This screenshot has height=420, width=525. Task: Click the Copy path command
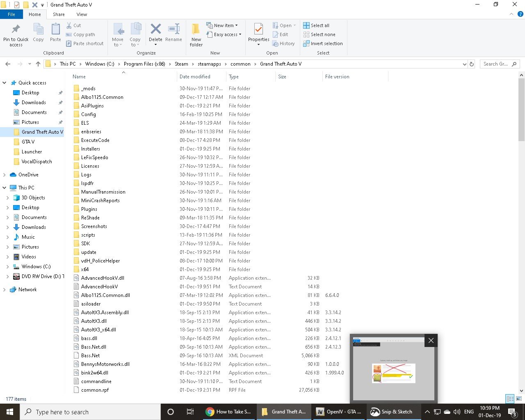coord(80,34)
